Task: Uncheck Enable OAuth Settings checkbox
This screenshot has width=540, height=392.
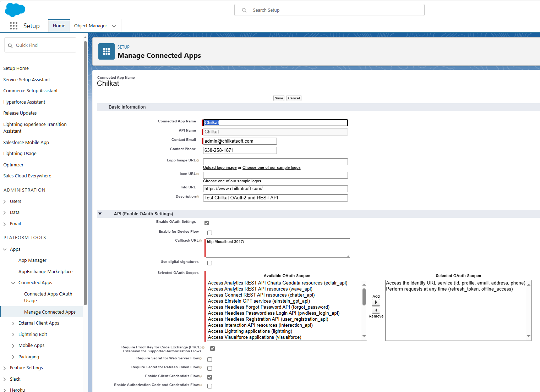Action: 207,223
